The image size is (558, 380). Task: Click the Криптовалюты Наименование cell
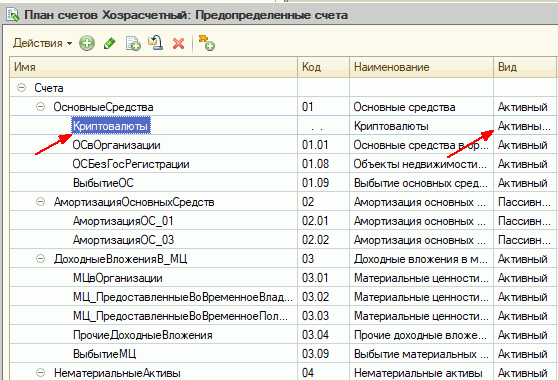pyautogui.click(x=421, y=126)
